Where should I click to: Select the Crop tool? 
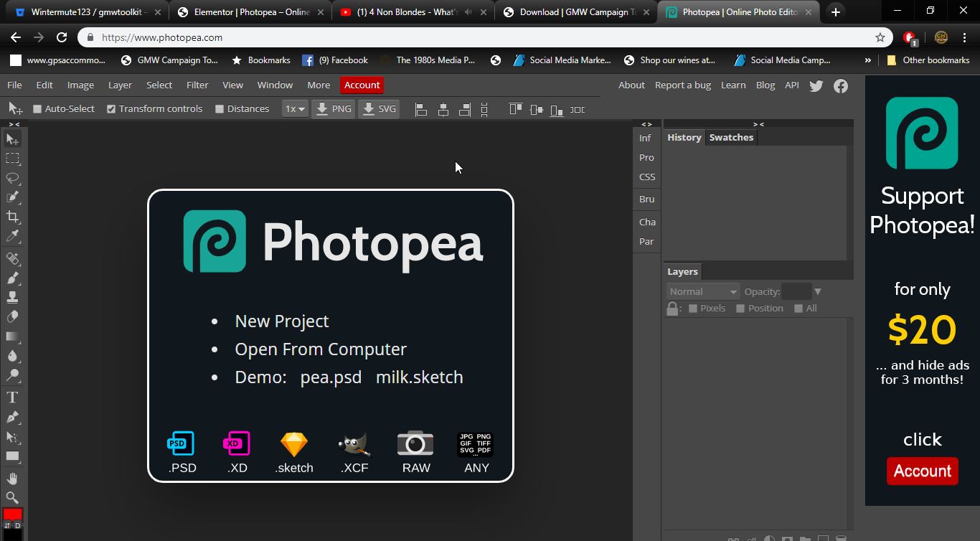click(x=12, y=217)
